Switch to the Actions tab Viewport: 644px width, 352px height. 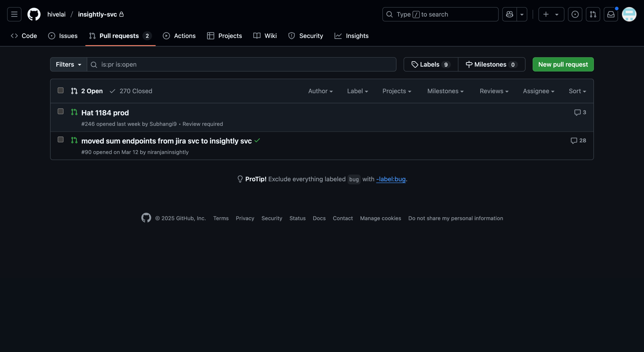point(179,36)
